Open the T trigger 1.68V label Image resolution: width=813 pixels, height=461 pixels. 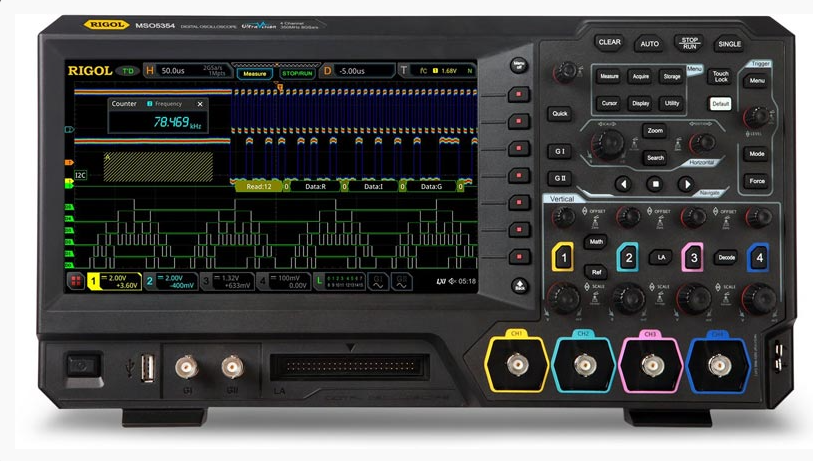pyautogui.click(x=437, y=71)
